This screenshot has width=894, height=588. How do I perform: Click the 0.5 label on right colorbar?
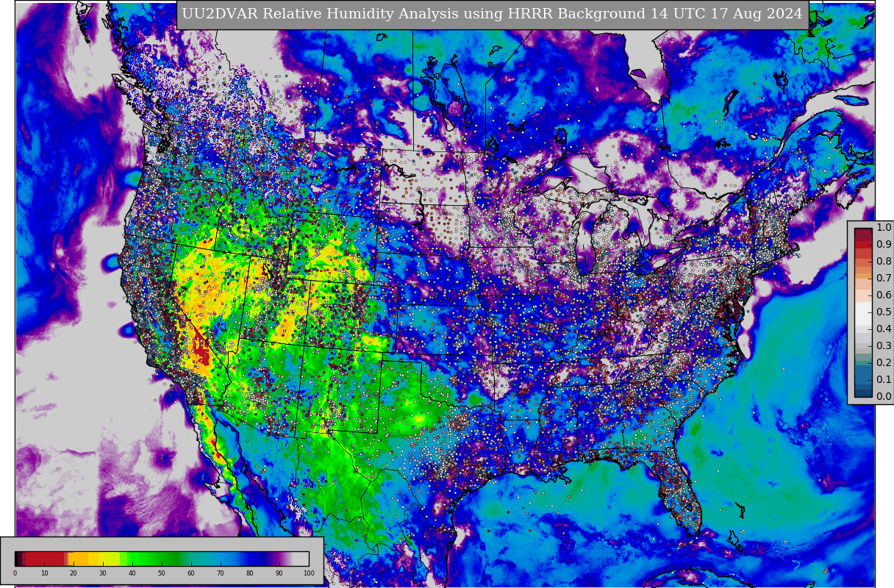[884, 312]
